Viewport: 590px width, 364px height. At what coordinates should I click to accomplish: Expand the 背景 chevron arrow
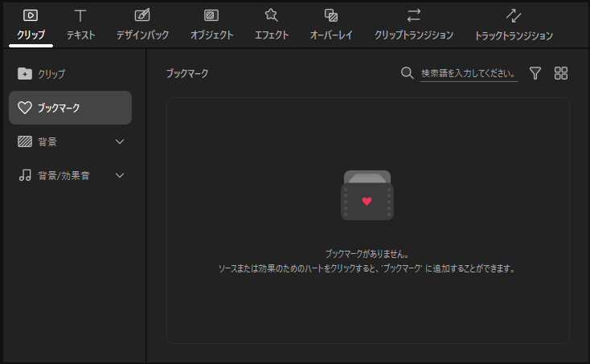(x=121, y=141)
